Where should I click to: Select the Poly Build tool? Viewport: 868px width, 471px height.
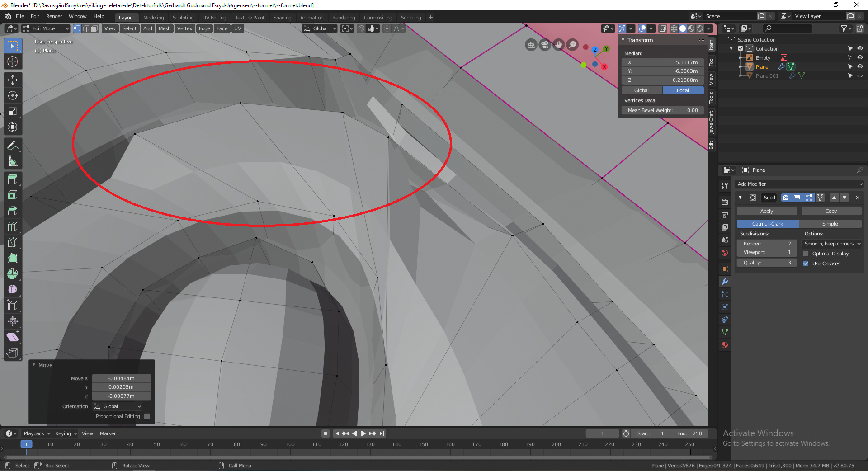(x=13, y=259)
